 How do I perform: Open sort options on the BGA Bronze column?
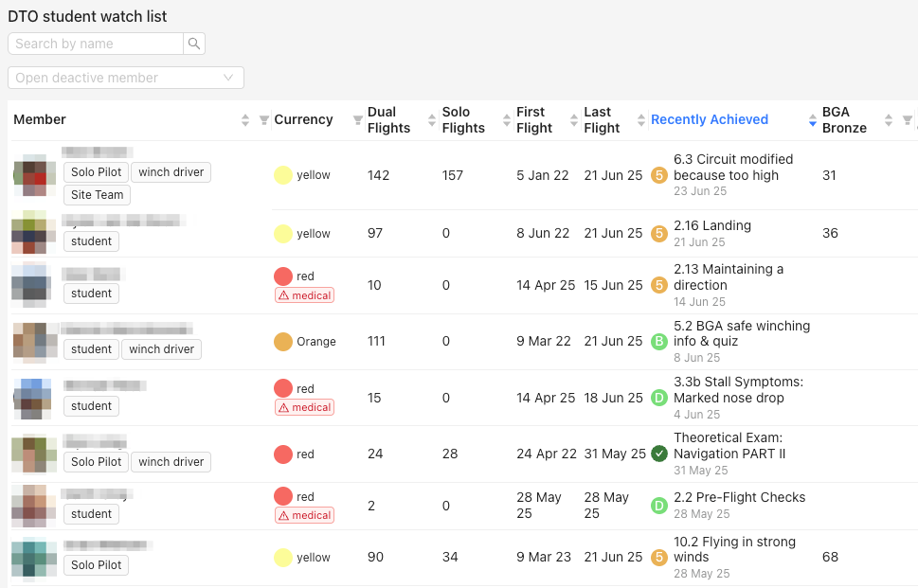[x=888, y=120]
